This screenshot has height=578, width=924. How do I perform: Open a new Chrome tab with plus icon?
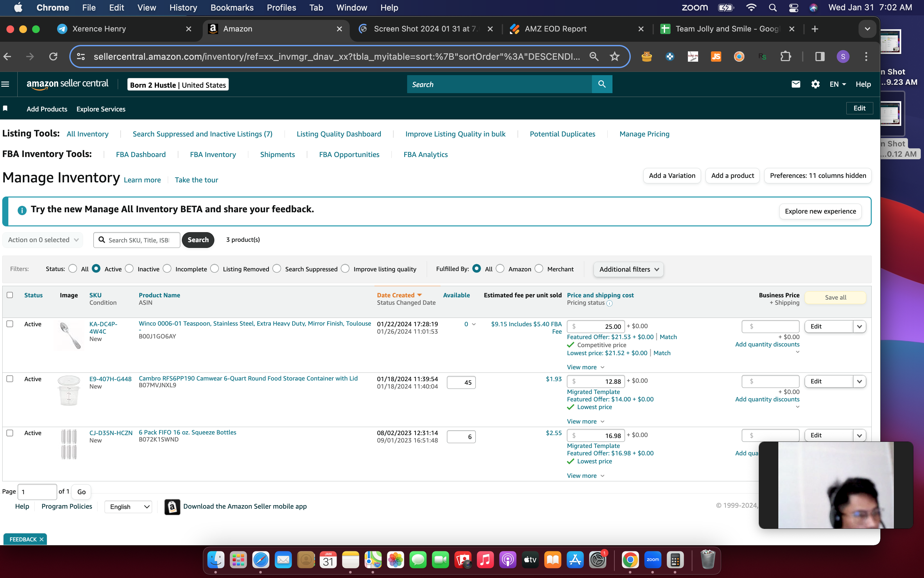click(814, 29)
